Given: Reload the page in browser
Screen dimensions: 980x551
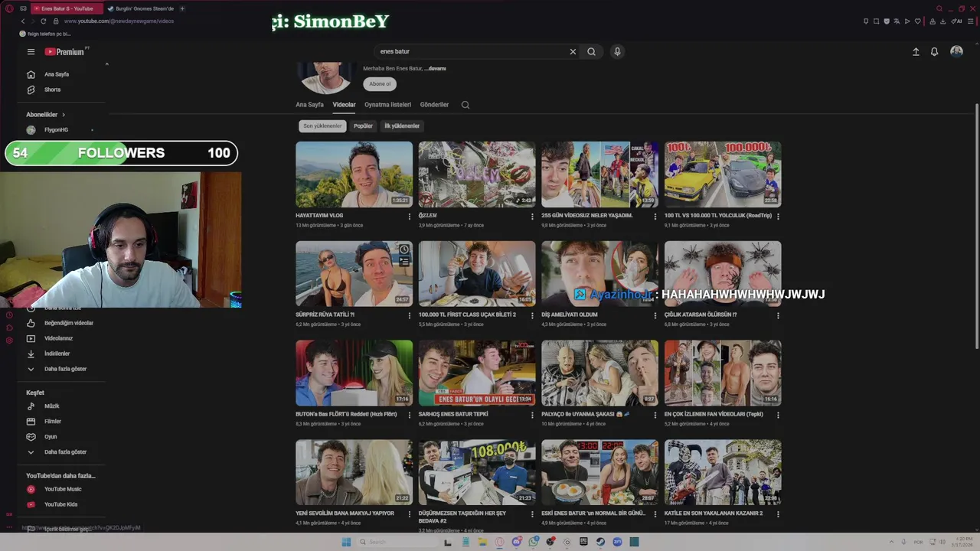Looking at the screenshot, I should coord(43,21).
